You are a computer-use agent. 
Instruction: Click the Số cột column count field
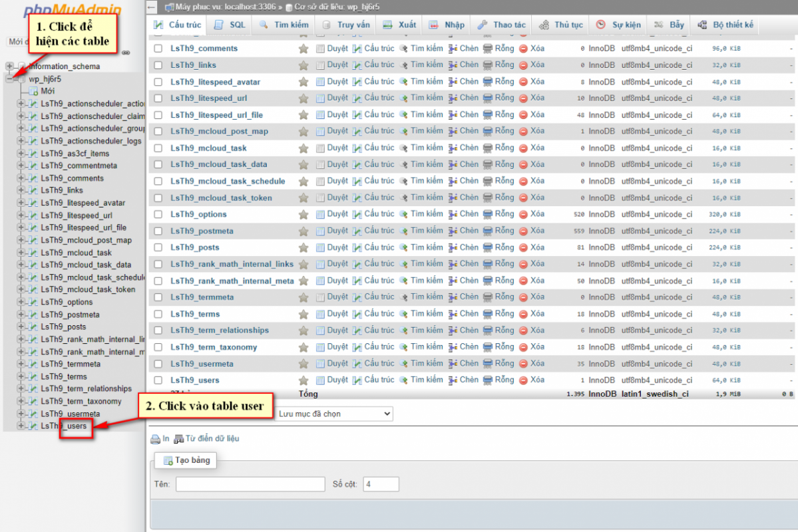click(381, 484)
